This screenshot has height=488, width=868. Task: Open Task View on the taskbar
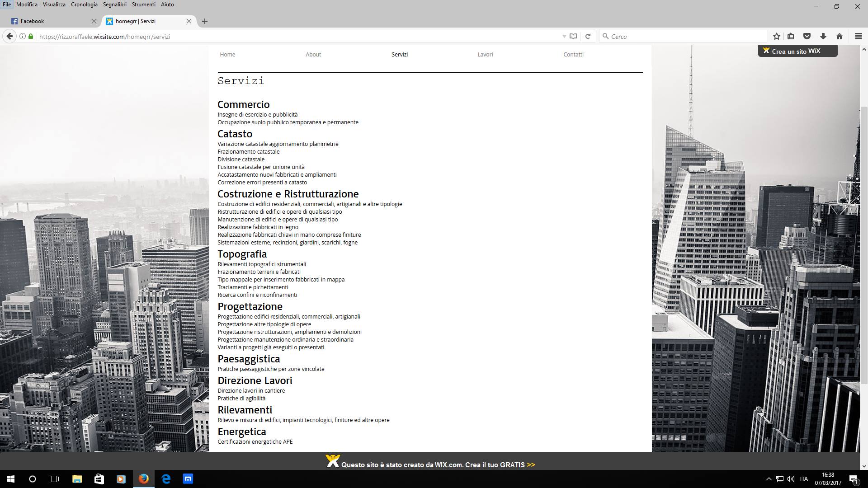(x=54, y=479)
